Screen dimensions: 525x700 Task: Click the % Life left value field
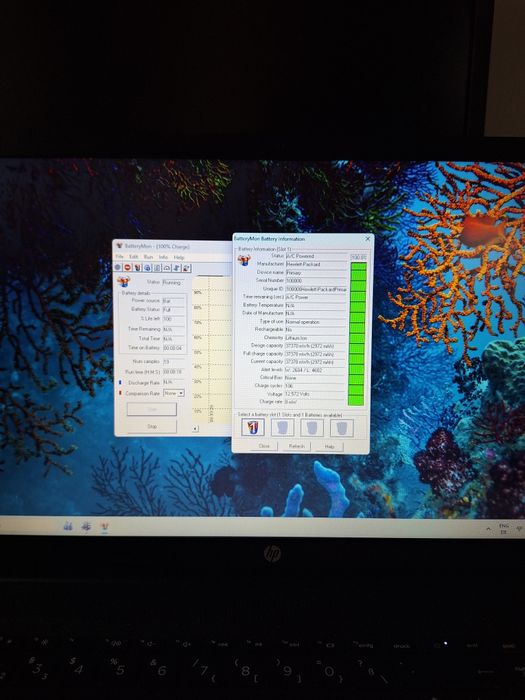coord(174,319)
